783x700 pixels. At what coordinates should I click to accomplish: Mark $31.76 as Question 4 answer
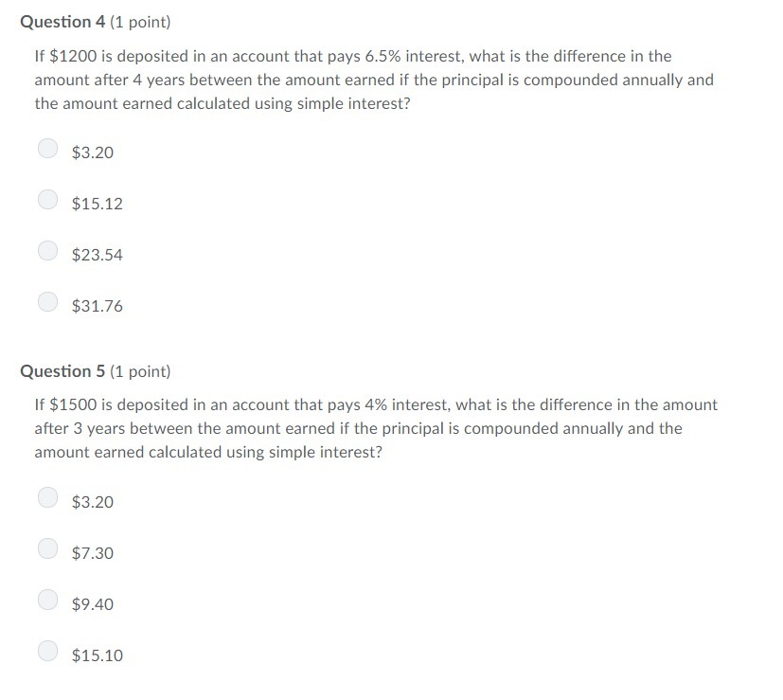(48, 302)
